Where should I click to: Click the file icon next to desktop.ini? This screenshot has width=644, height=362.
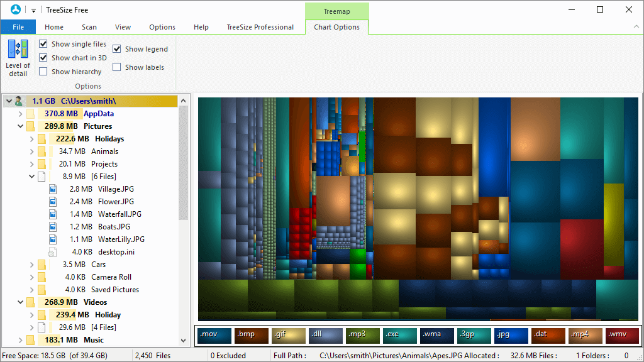52,251
